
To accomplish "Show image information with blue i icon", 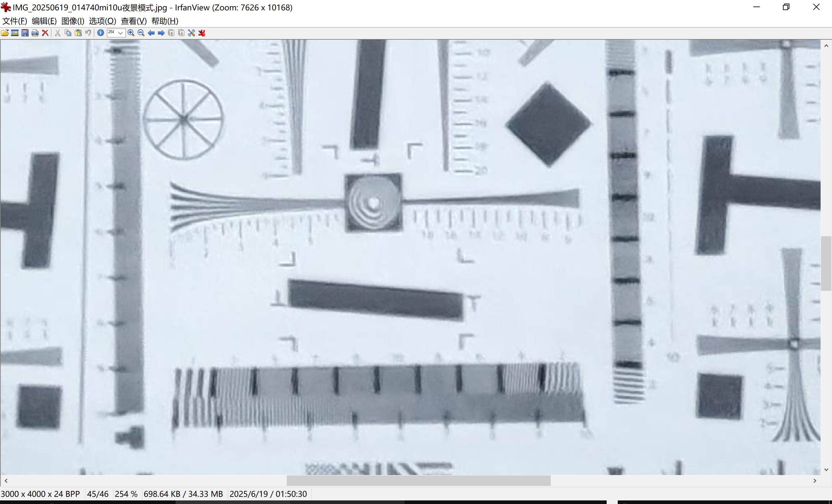I will pos(100,33).
